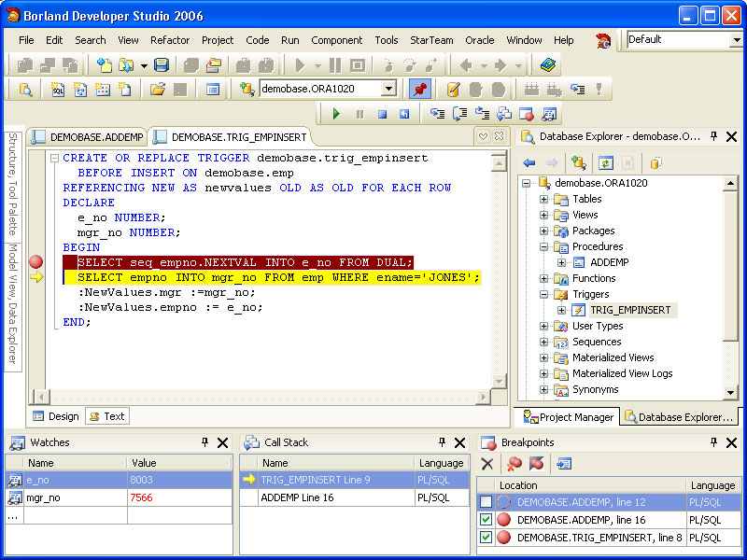Open the Watches window toolbar icon
Viewport: 747px width, 560px height.
coord(549,114)
